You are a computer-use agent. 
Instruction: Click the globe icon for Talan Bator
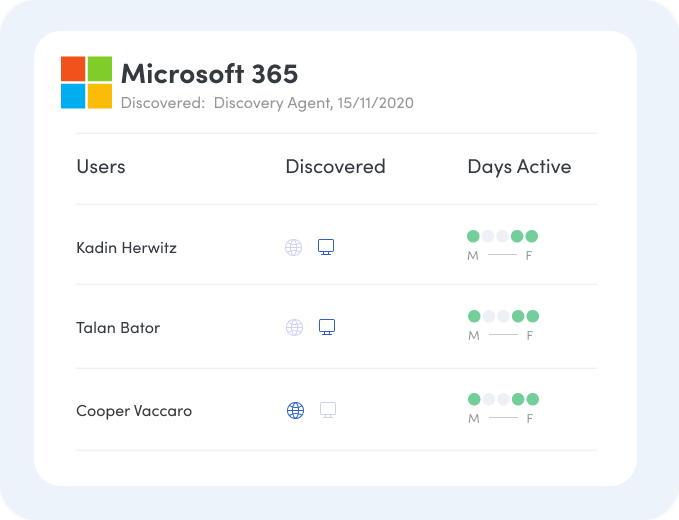[294, 327]
